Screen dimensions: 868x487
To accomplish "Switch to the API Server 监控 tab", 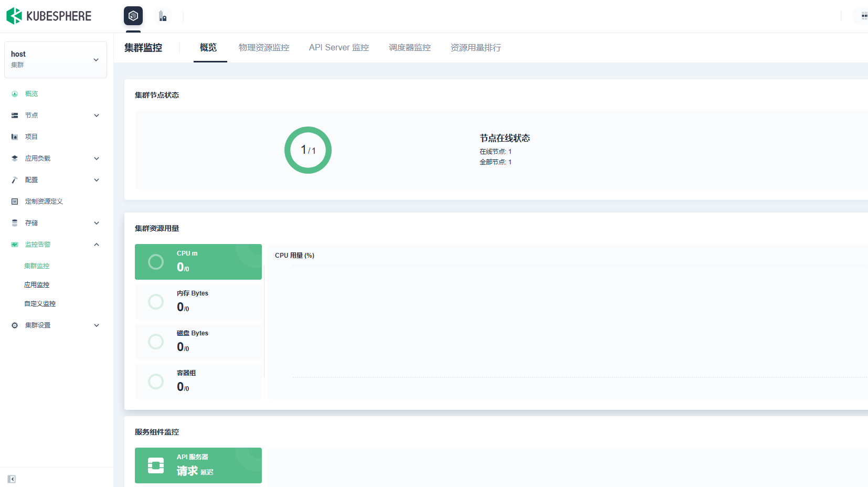I will [x=338, y=48].
